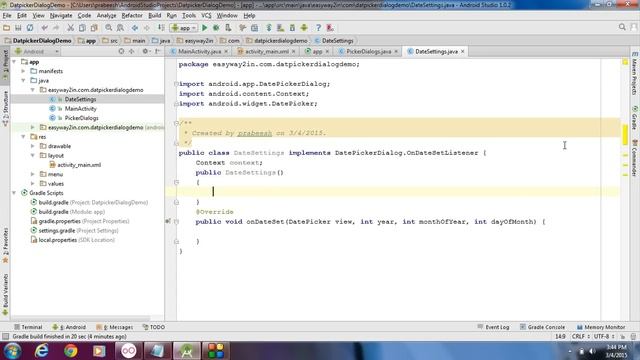640x360 pixels.
Task: Click the Paste toolbar icon
Action: (94, 28)
